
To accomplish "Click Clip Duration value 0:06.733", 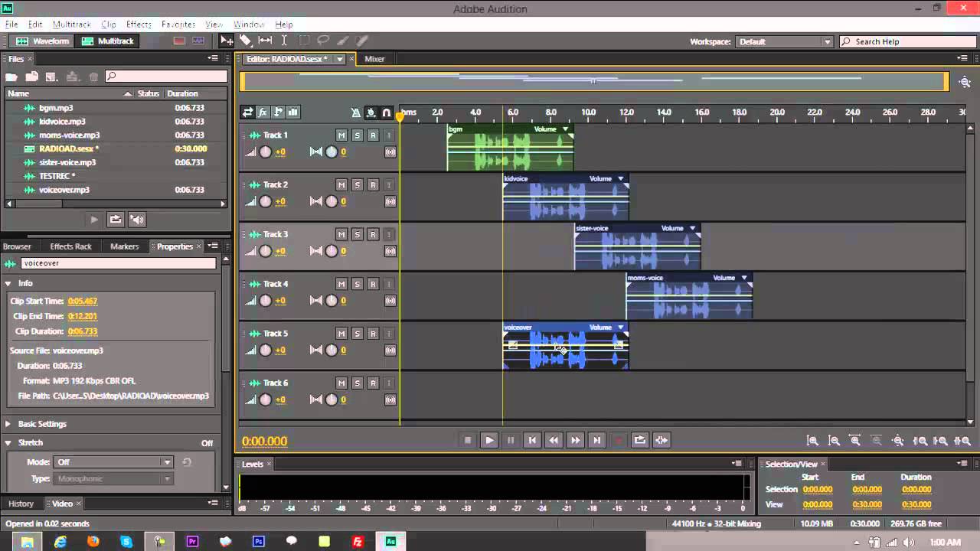I will [x=83, y=331].
